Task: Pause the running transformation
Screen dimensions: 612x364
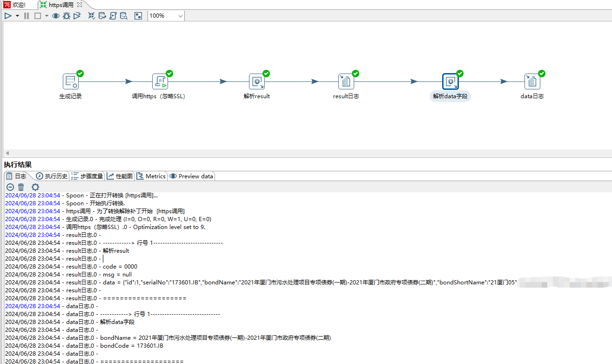Action: click(26, 15)
